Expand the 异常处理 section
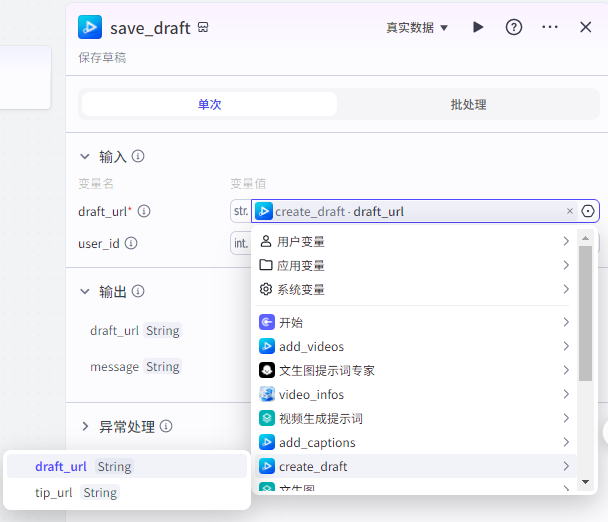Image resolution: width=608 pixels, height=522 pixels. click(x=85, y=427)
